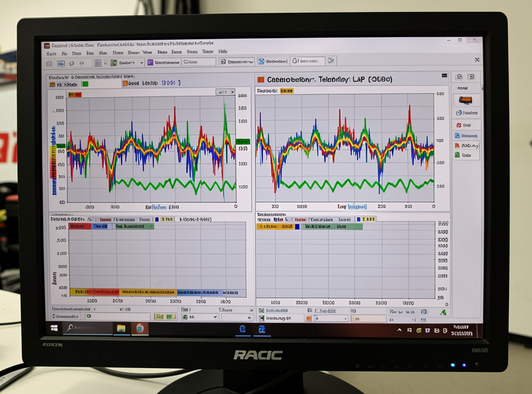Click small black icon at Telemetry LaP header edge

(444, 75)
